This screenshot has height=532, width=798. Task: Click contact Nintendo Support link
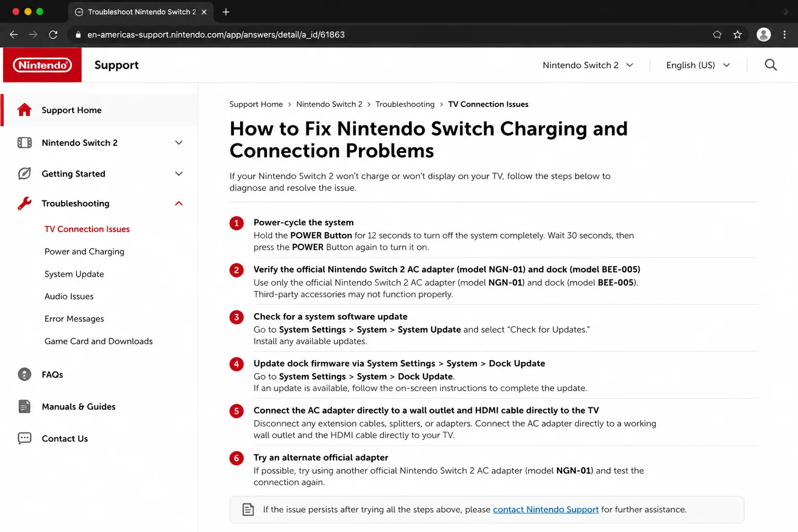[546, 510]
